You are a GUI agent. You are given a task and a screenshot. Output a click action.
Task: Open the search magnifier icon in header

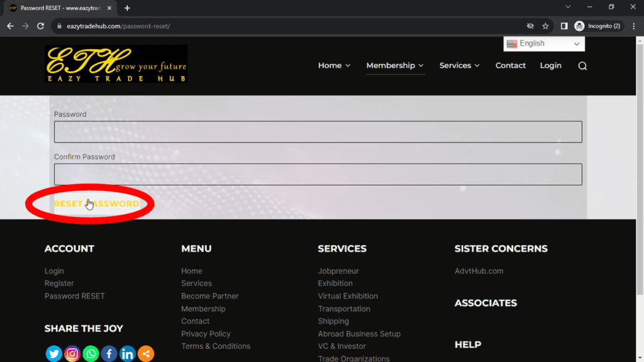582,66
